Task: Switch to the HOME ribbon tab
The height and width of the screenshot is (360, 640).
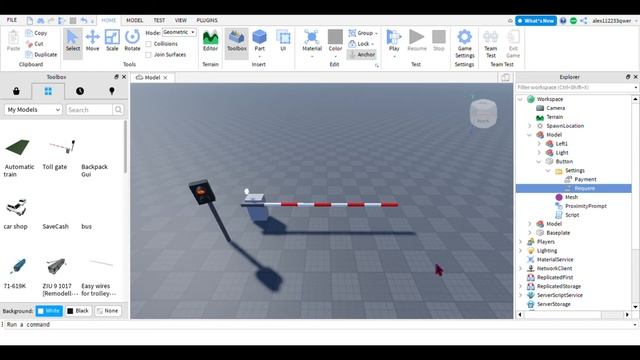Action: pyautogui.click(x=109, y=20)
